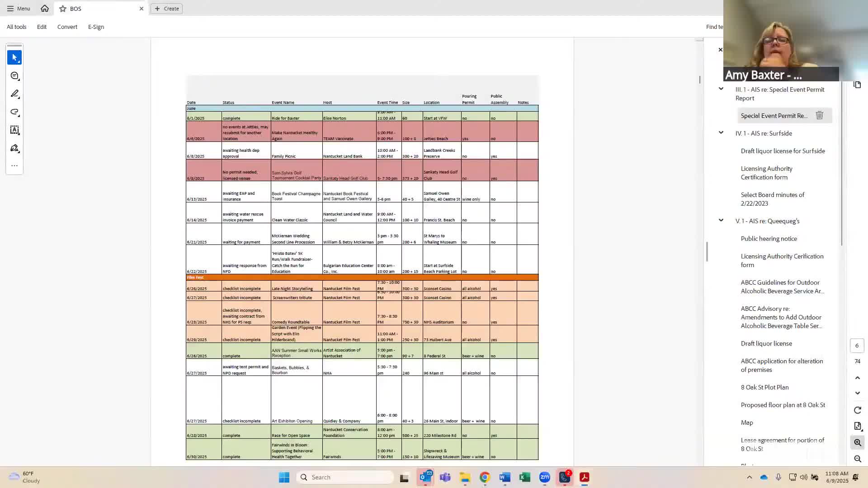868x488 pixels.
Task: Collapse the III. 1 Special Event Permit section
Action: click(721, 89)
